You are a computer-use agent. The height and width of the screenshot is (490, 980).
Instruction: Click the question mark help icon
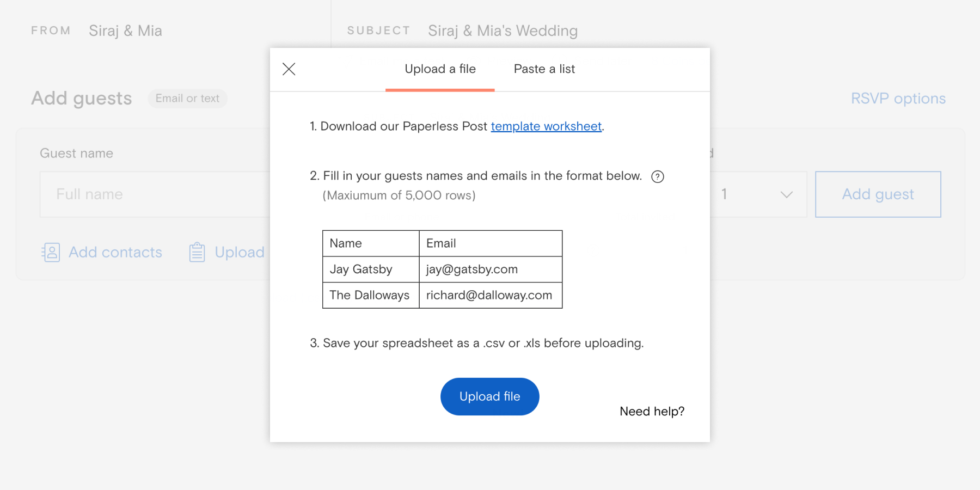[658, 176]
